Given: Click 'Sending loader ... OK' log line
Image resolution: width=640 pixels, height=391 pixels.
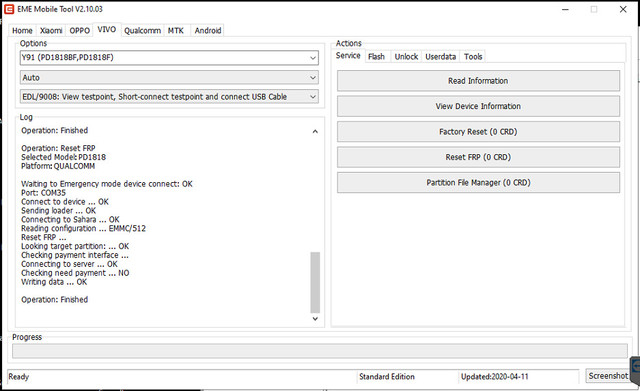Looking at the screenshot, I should click(58, 211).
